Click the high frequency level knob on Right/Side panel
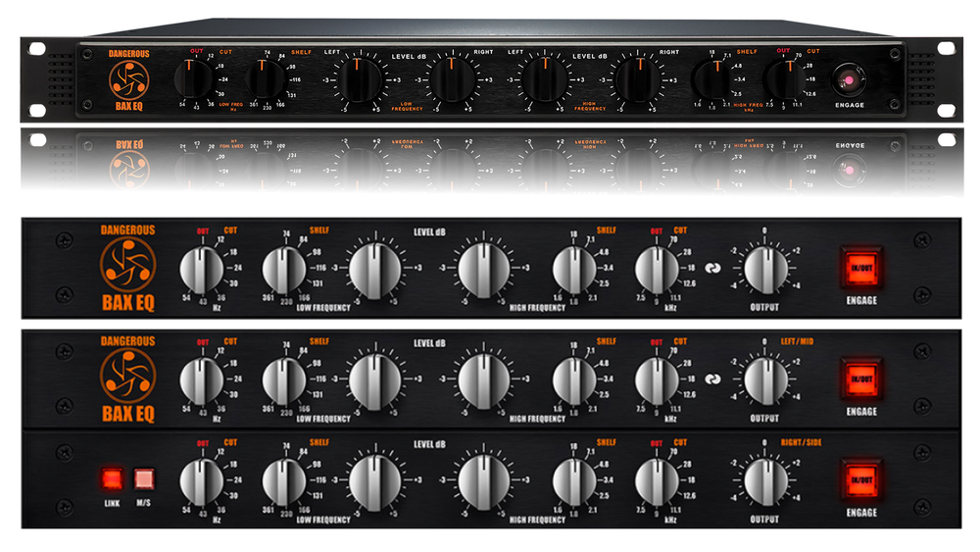 484,483
